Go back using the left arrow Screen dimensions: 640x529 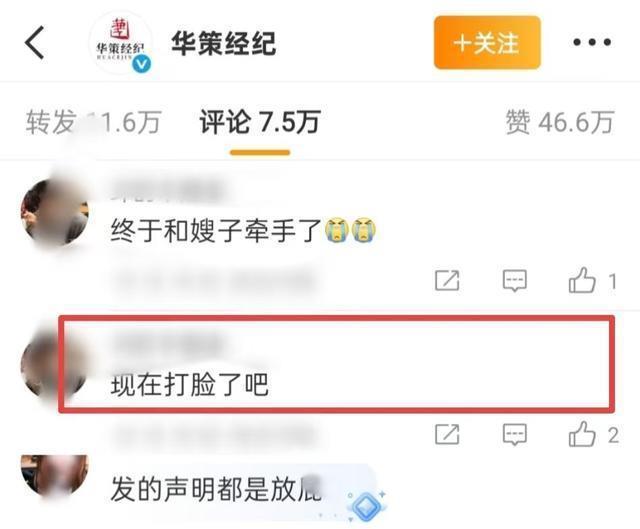pos(35,43)
